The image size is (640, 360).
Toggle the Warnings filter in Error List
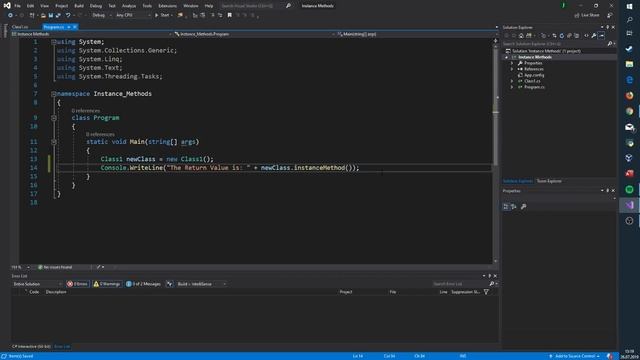(x=107, y=284)
